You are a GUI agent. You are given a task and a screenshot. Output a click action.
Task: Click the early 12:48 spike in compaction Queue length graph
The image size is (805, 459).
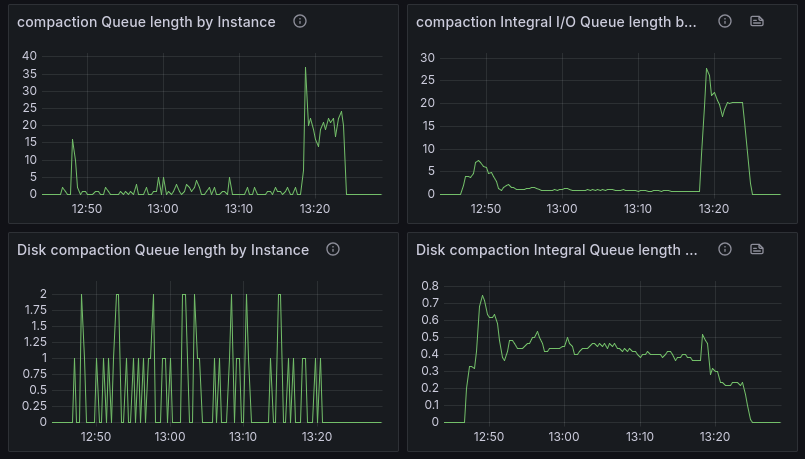72,140
